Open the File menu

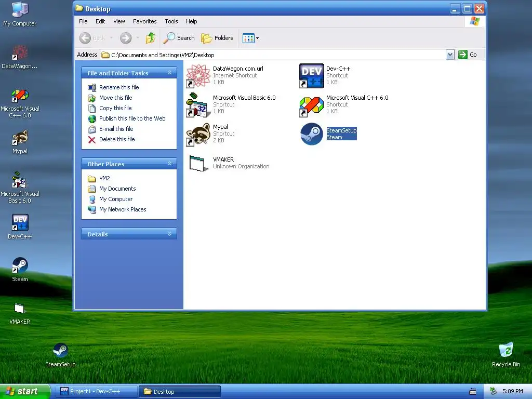coord(83,21)
